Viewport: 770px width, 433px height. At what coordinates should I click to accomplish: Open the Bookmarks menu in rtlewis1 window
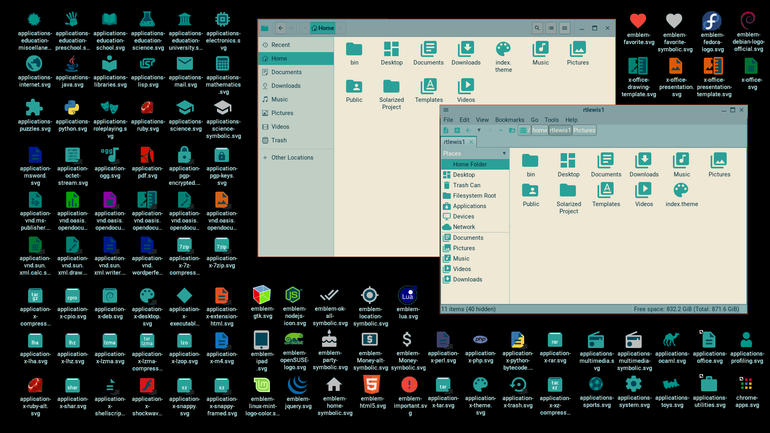[x=509, y=120]
